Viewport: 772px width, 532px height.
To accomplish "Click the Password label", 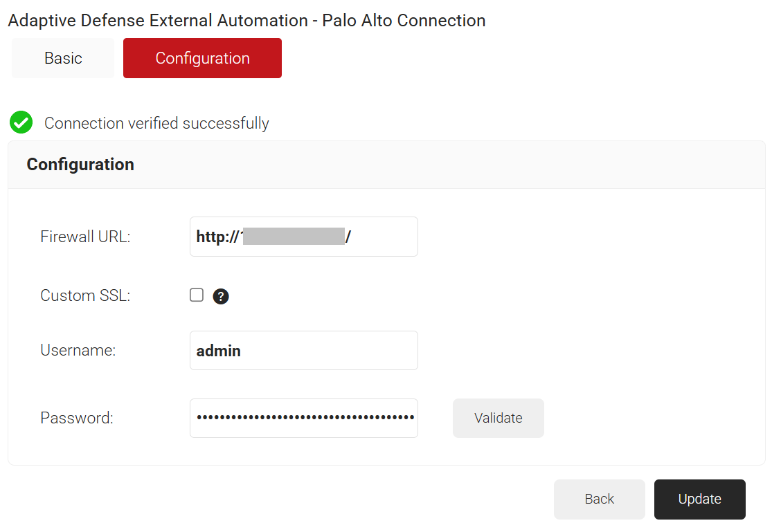I will [x=76, y=418].
